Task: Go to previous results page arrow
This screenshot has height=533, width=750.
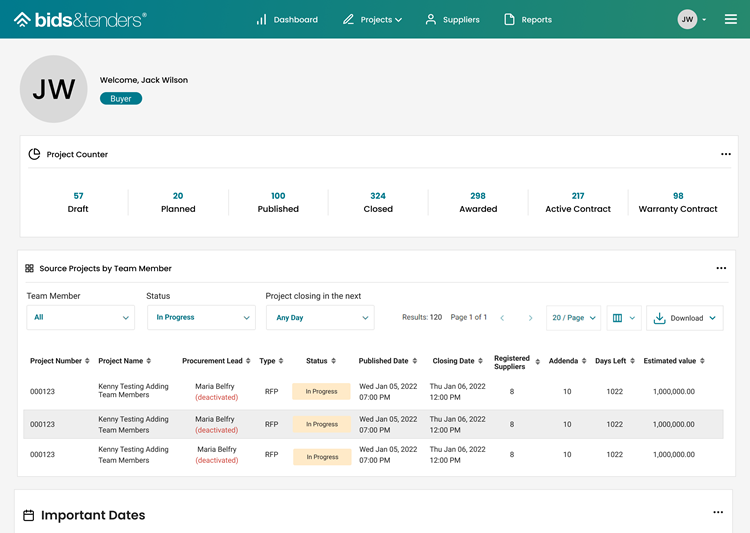Action: (502, 318)
